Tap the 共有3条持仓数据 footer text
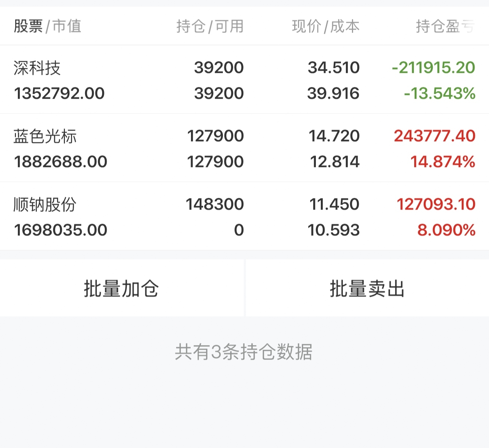Screen dimensions: 489x448 click(244, 352)
